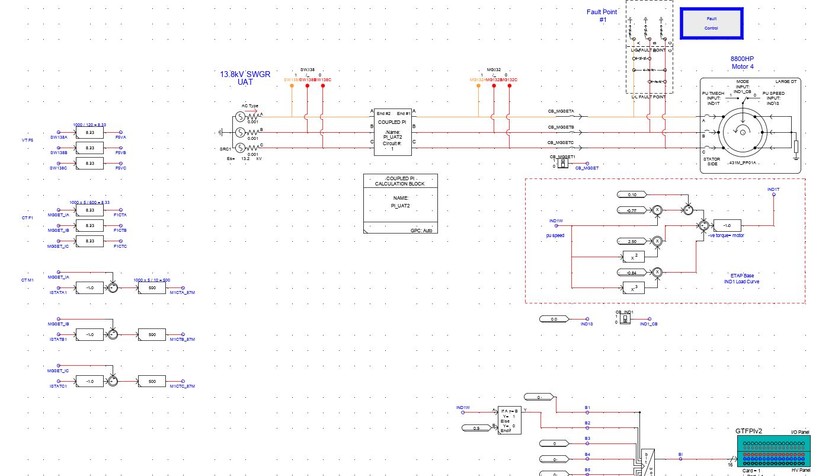Toggle the CB_MGSET breaker switch

pyautogui.click(x=563, y=164)
